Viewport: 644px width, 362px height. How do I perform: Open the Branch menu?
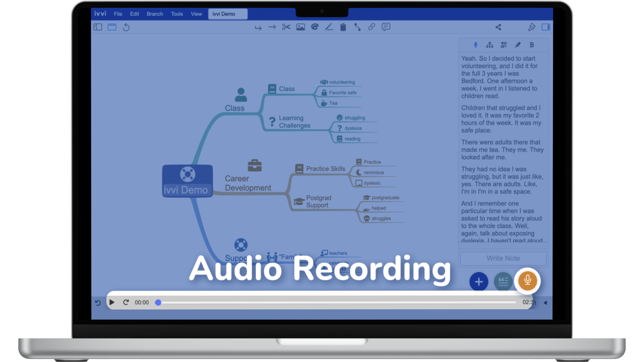(x=155, y=14)
